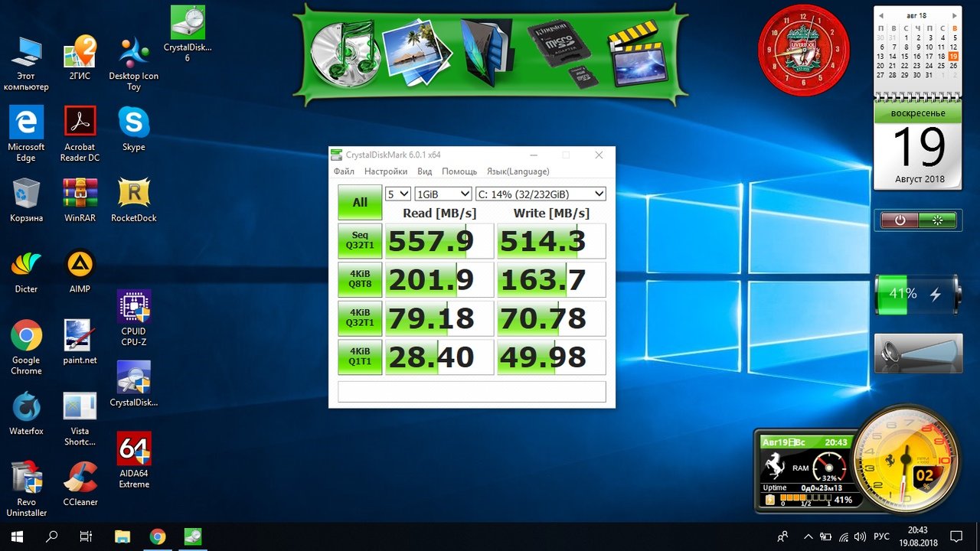Image resolution: width=980 pixels, height=551 pixels.
Task: Run 4KiB Q1T1 test
Action: tap(360, 357)
